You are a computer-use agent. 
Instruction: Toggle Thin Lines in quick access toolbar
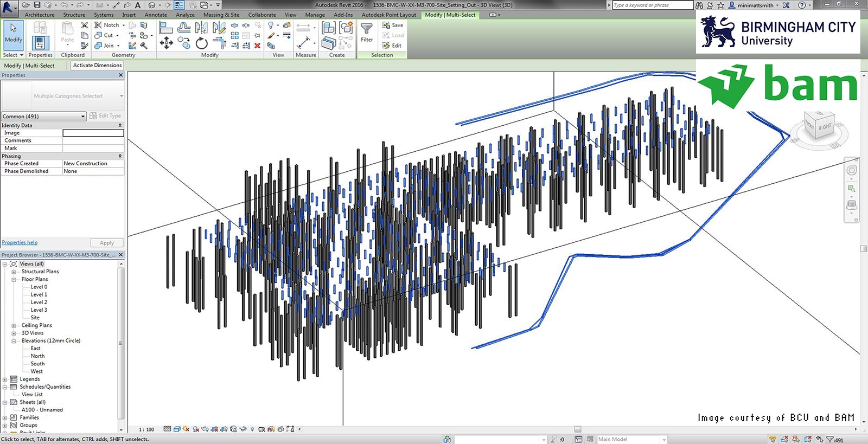179,5
